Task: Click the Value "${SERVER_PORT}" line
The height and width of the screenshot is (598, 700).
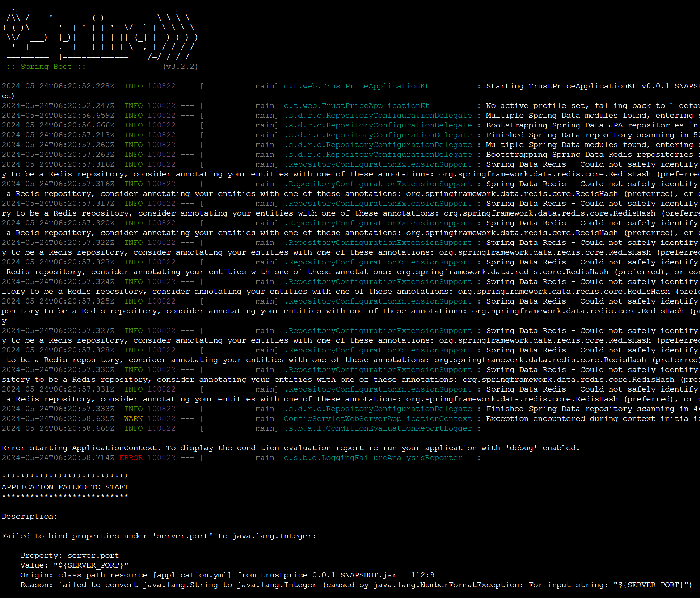Action: coord(74,565)
